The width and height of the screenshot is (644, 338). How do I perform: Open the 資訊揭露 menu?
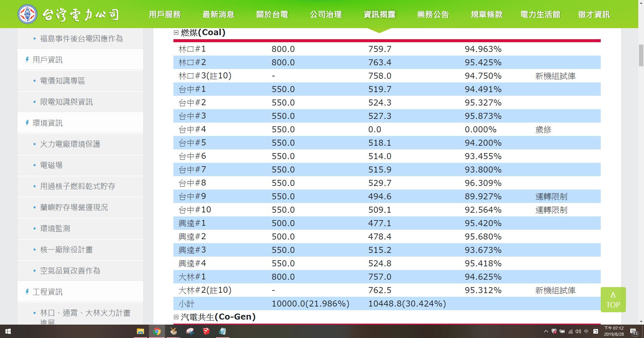[x=379, y=14]
